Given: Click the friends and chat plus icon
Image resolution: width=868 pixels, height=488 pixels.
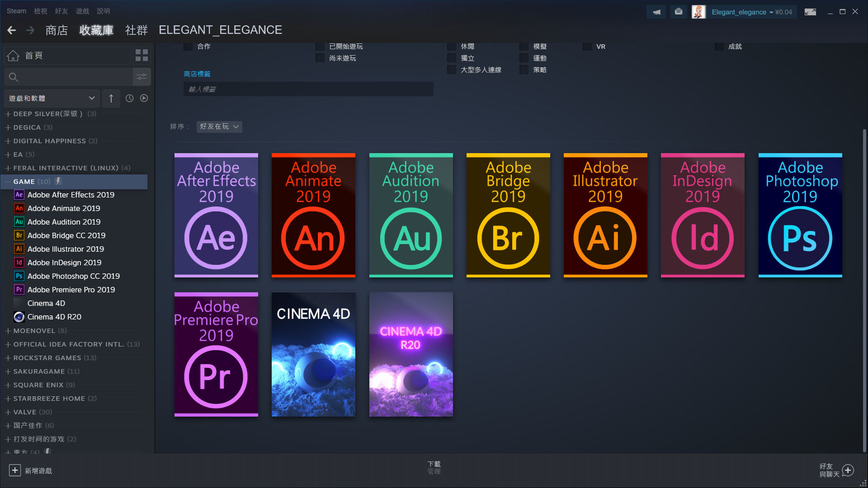Looking at the screenshot, I should (x=848, y=470).
